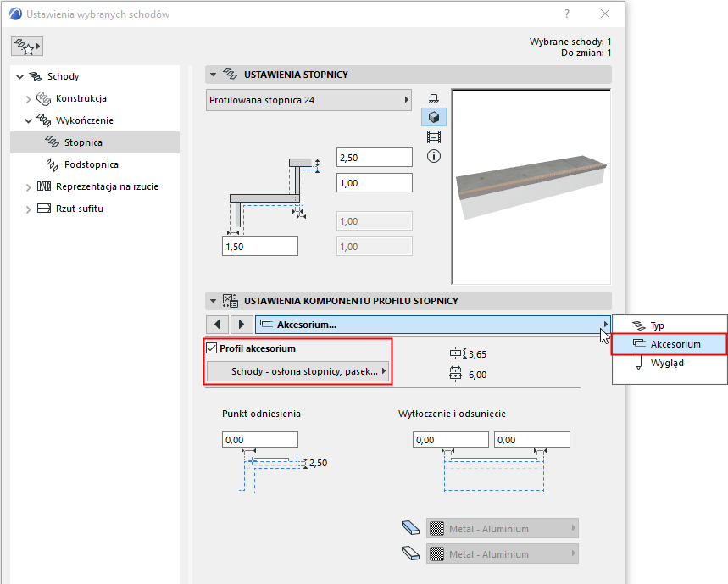
Task: Edit the 2,50 tread thickness field
Action: pos(375,158)
